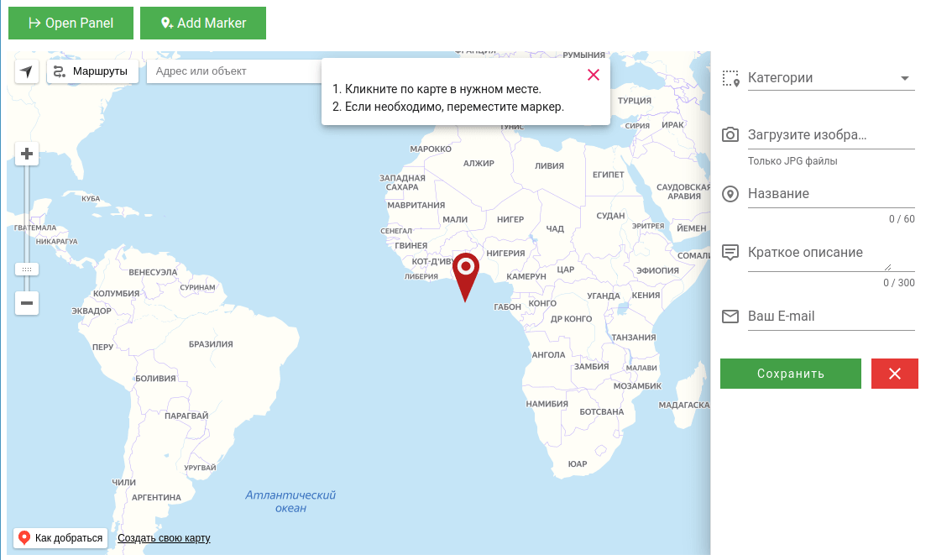Image resolution: width=931 pixels, height=560 pixels.
Task: Expand the Категории dropdown arrow
Action: (x=904, y=78)
